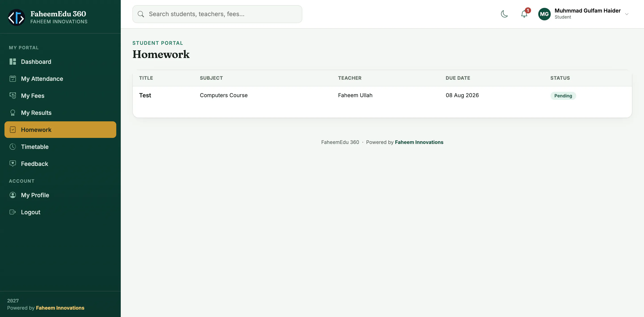Click Faheem Innovations link in page footer
This screenshot has width=644, height=317.
point(419,142)
